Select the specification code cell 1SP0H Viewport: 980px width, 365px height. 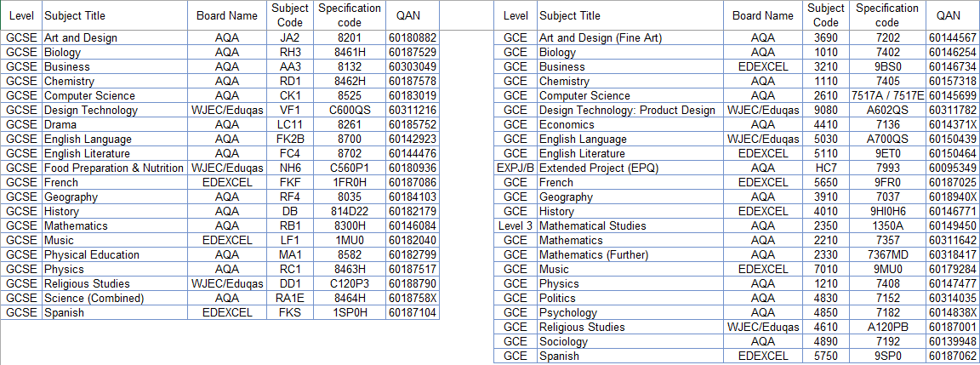350,313
